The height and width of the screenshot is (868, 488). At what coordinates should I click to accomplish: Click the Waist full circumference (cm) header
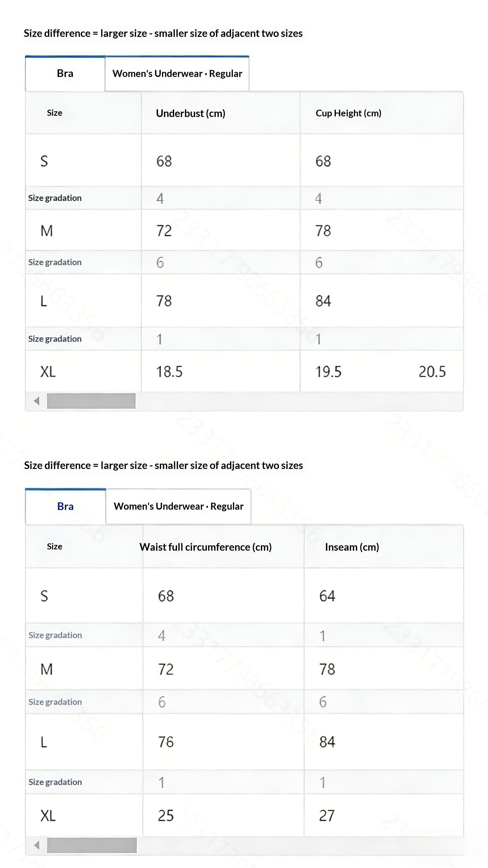206,547
